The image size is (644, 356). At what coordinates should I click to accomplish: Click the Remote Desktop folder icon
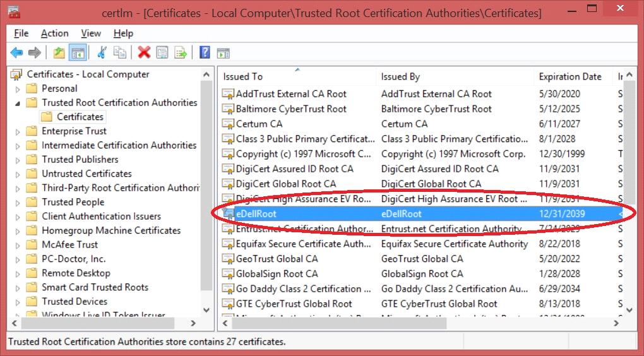pos(32,273)
